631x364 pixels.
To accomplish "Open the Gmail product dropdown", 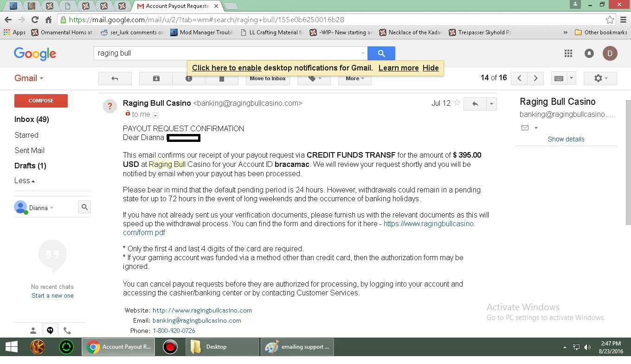I will (x=29, y=78).
